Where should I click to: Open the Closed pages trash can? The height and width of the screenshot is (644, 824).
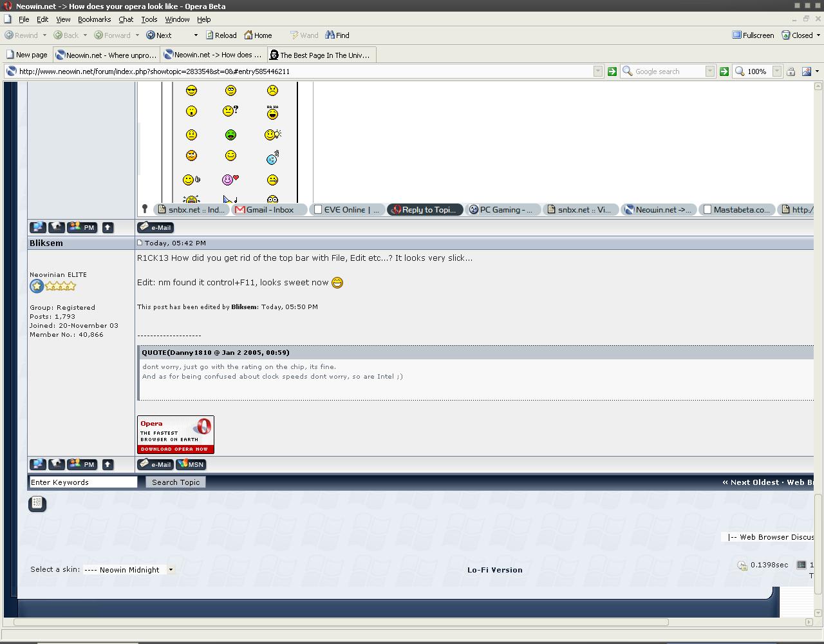[x=785, y=35]
